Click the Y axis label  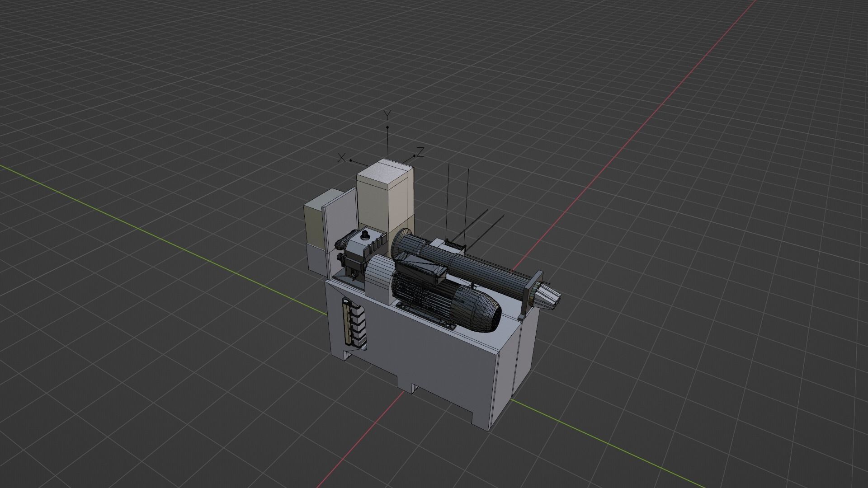tap(387, 115)
